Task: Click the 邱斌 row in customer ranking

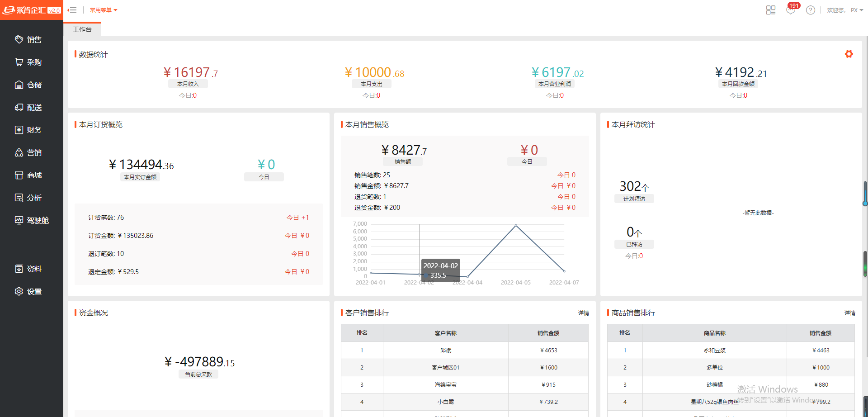Action: point(446,351)
